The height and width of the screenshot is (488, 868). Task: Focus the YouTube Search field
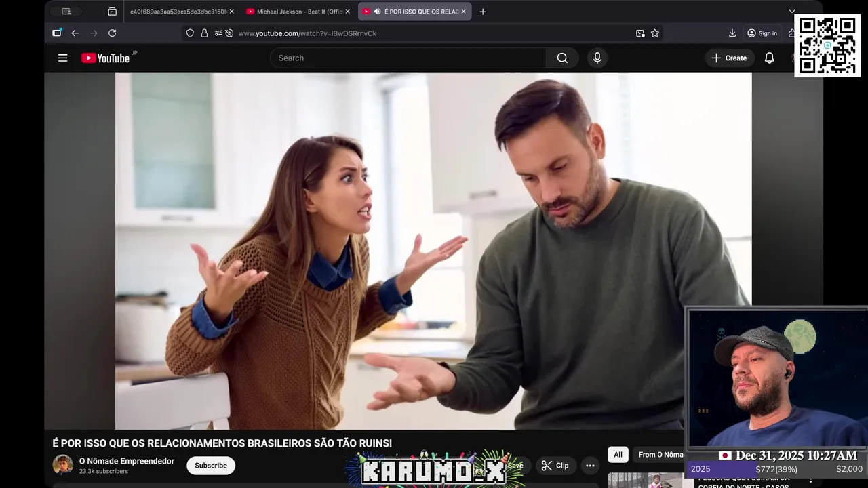click(408, 58)
